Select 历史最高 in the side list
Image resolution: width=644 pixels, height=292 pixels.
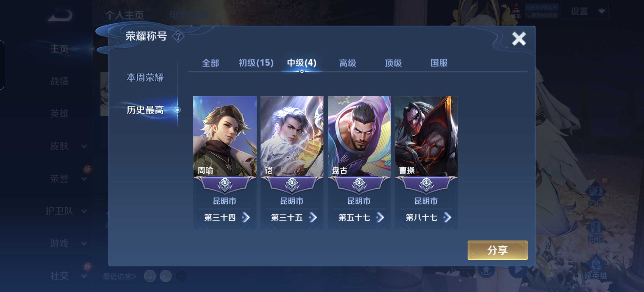[145, 110]
